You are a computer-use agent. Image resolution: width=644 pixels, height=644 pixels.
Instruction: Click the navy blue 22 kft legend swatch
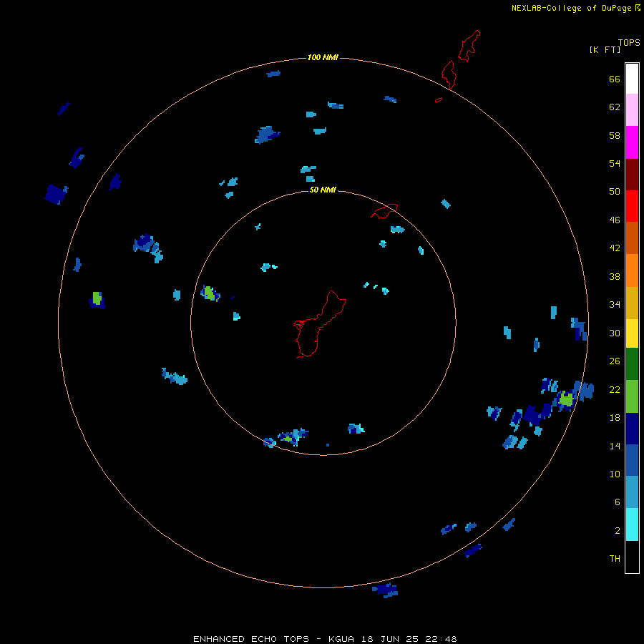point(632,429)
